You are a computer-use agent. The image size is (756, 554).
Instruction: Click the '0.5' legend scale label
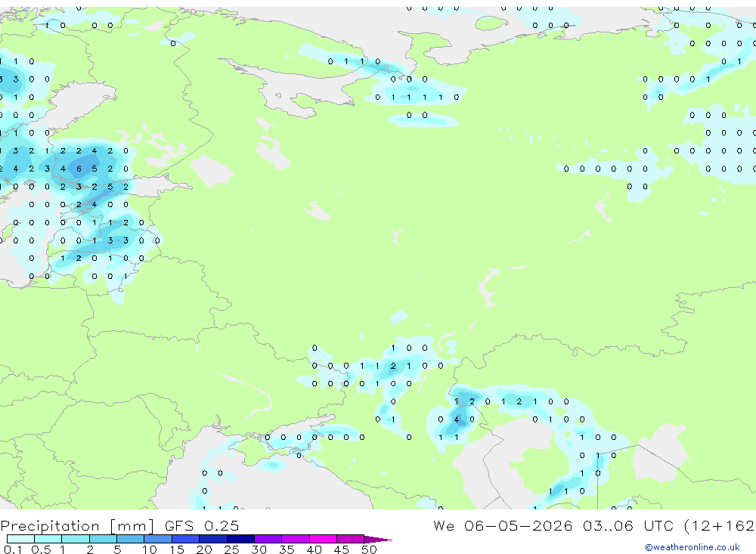pos(41,549)
